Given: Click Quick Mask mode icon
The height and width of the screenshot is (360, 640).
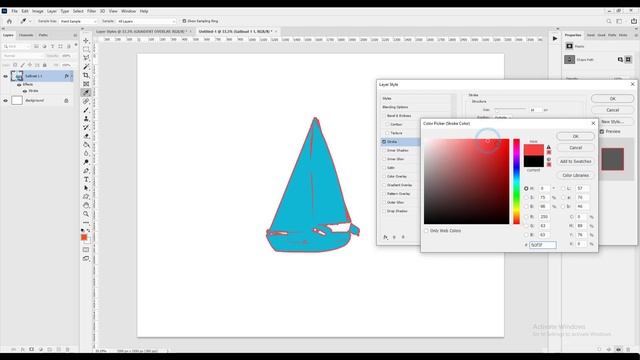Looking at the screenshot, I should (86, 250).
